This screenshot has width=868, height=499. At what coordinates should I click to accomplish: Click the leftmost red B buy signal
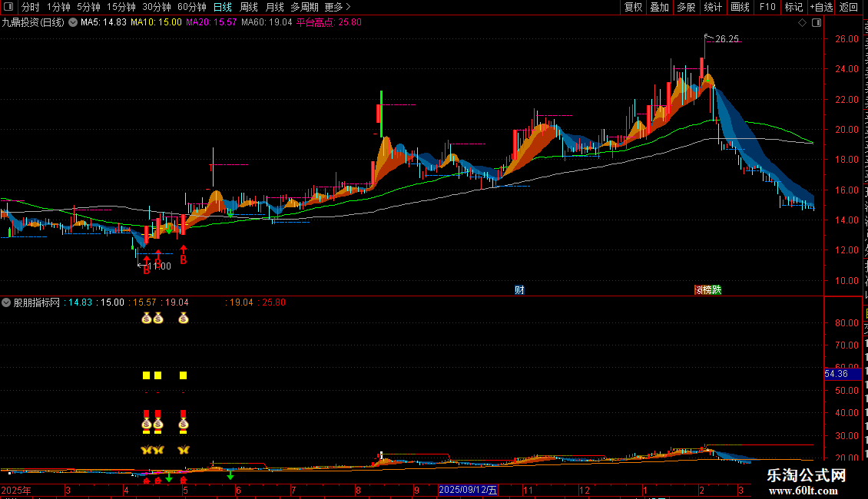click(147, 270)
